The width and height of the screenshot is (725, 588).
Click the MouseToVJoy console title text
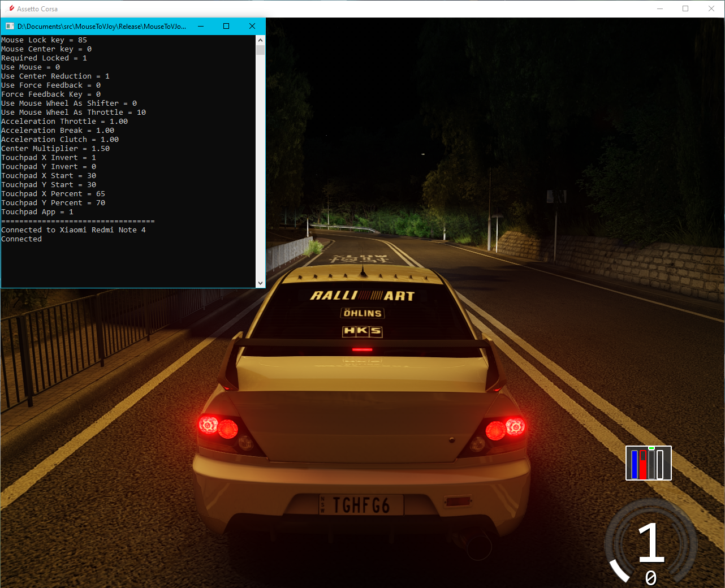[x=102, y=27]
